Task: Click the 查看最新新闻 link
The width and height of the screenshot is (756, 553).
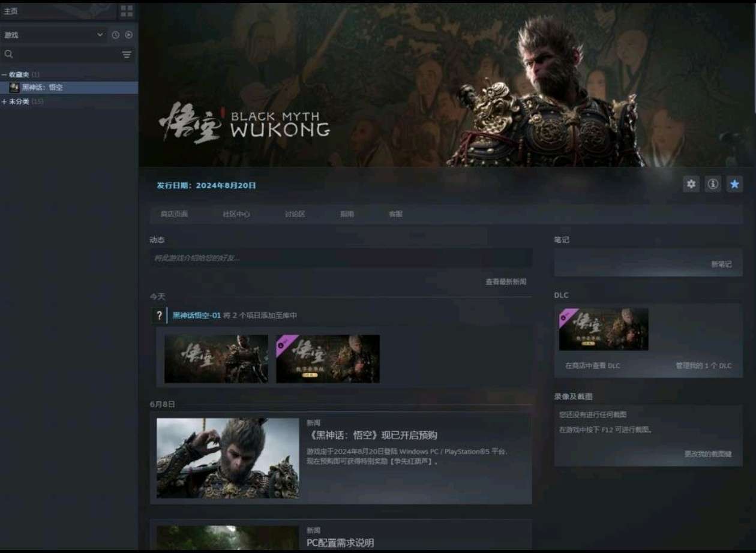Action: pos(505,282)
